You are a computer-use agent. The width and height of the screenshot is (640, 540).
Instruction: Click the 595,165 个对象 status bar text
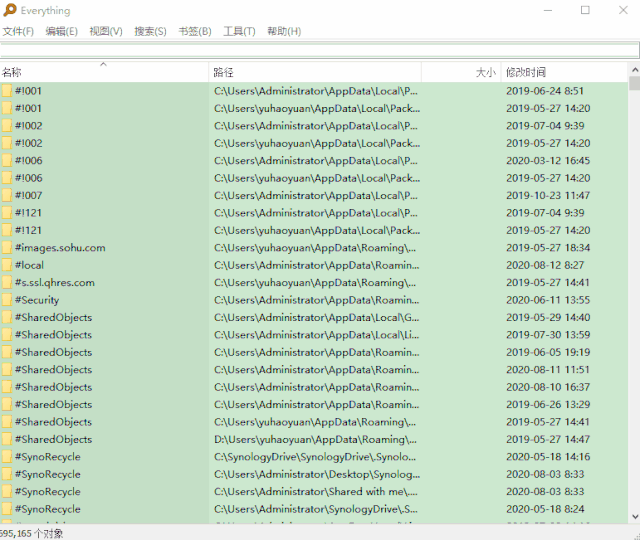(31, 533)
